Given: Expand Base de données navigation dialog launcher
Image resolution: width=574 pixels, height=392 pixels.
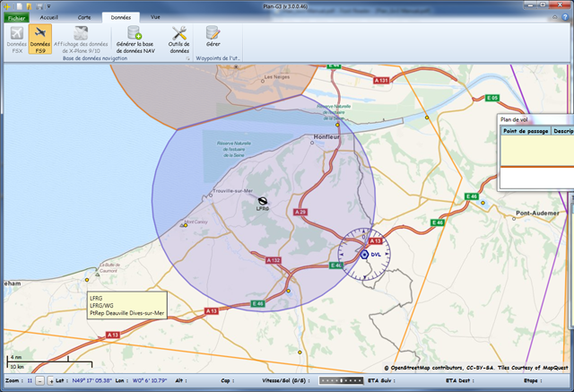Looking at the screenshot, I should (187, 58).
